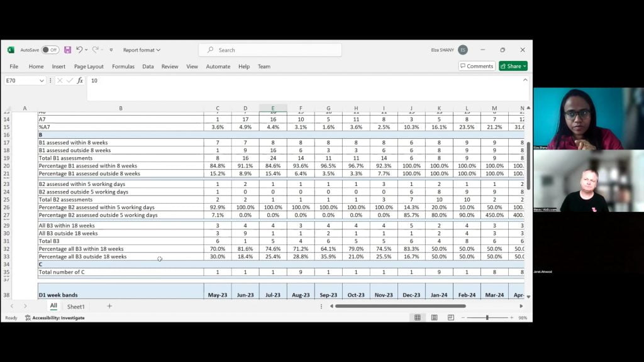Open the Report format file name dropdown
Image resolution: width=644 pixels, height=362 pixels.
coord(142,50)
